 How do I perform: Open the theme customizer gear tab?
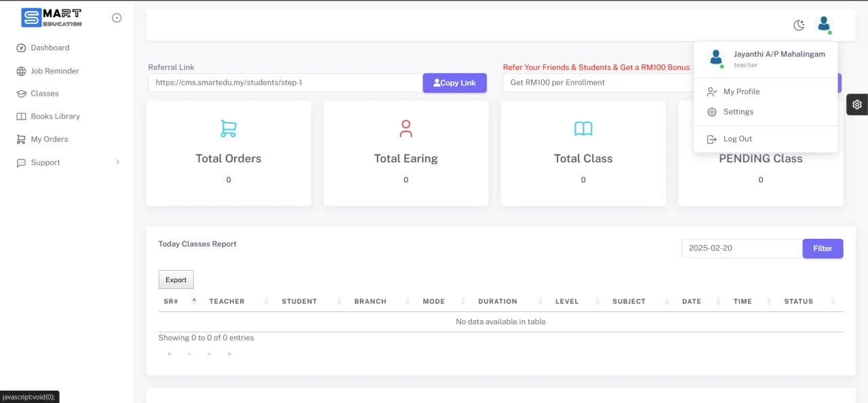tap(857, 104)
